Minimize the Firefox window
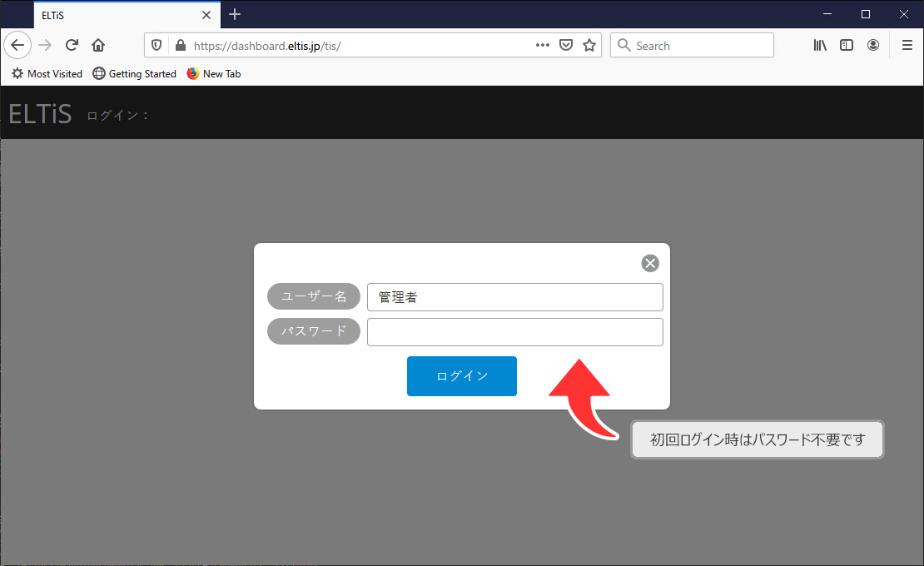Viewport: 924px width, 566px height. [x=827, y=14]
